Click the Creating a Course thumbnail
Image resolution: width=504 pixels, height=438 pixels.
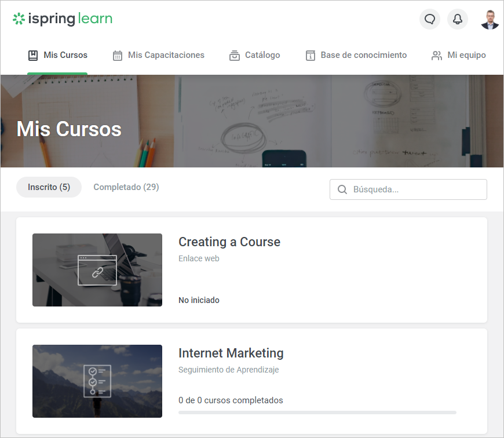pos(97,270)
